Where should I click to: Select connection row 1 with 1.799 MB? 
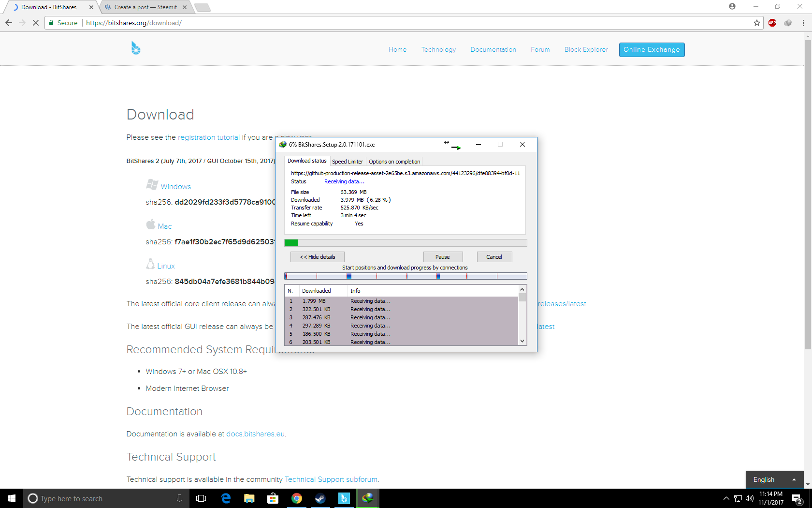[x=401, y=301]
